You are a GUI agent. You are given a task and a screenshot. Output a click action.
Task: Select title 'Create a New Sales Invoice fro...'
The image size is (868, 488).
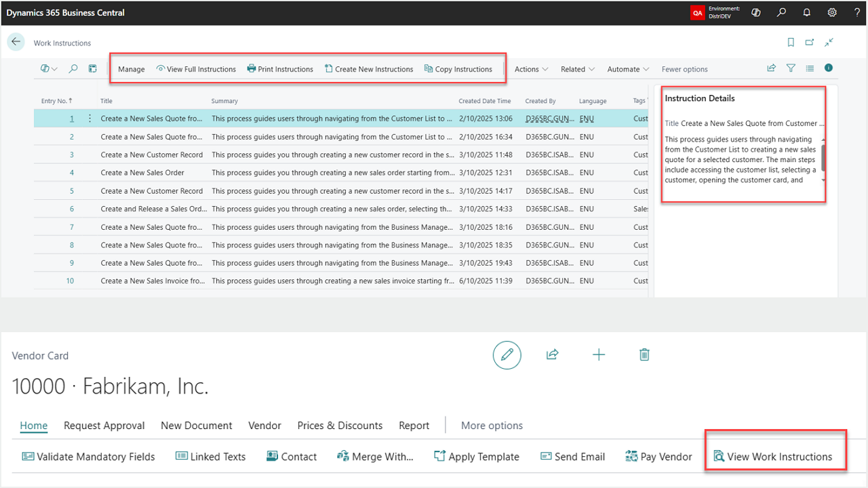153,281
